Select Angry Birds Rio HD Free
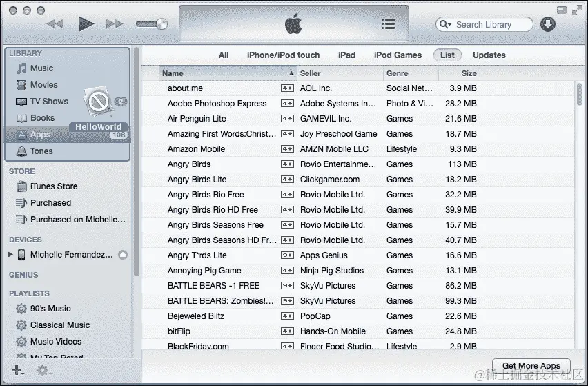The height and width of the screenshot is (386, 588). [x=357, y=210]
